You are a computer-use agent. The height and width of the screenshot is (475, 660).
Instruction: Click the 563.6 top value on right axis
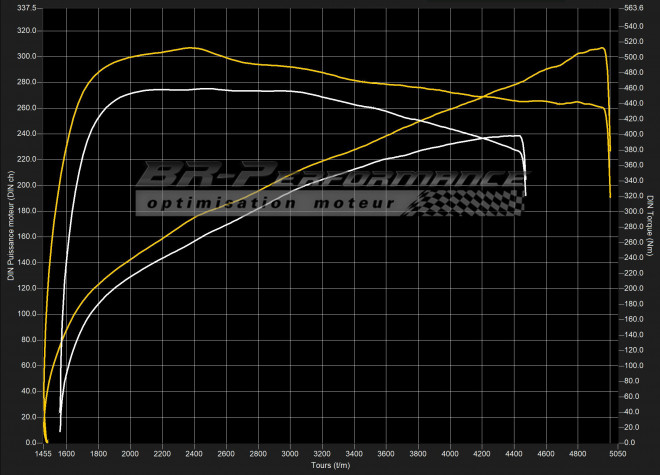(x=632, y=8)
